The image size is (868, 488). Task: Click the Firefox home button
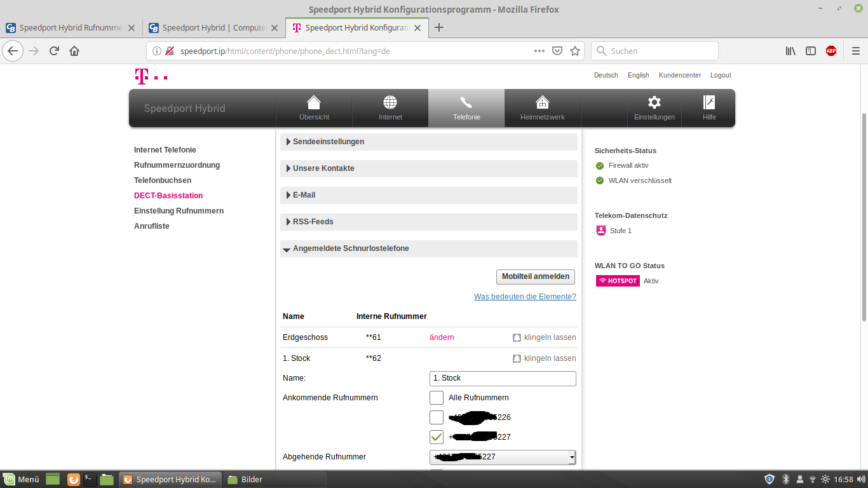tap(74, 51)
